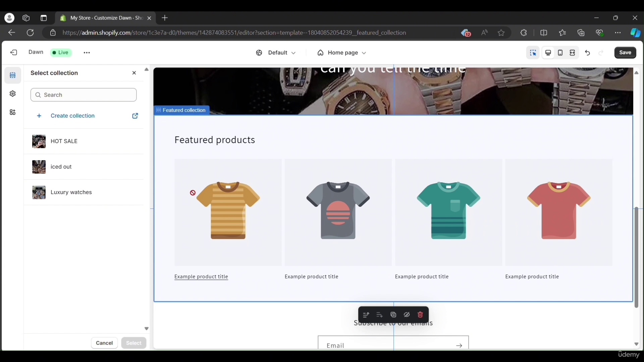The image size is (644, 362).
Task: Click the 'Create collection' link
Action: coord(72,115)
